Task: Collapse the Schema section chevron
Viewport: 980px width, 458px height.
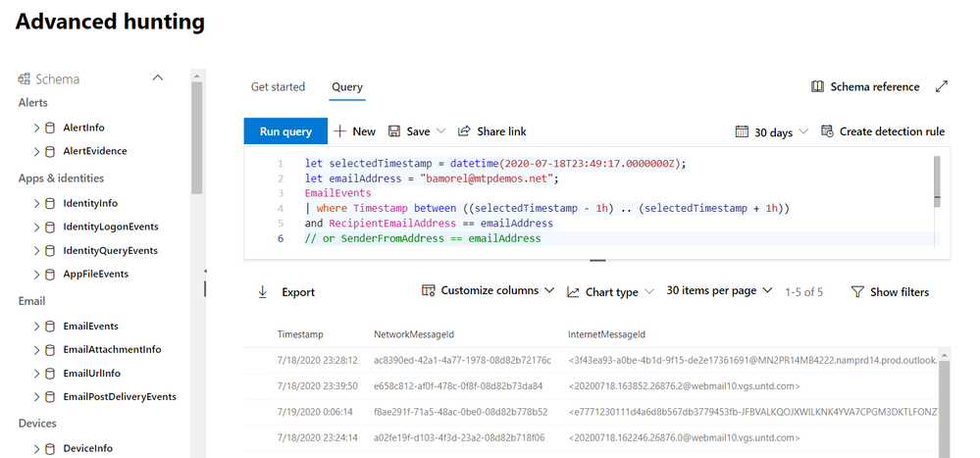Action: (x=158, y=78)
